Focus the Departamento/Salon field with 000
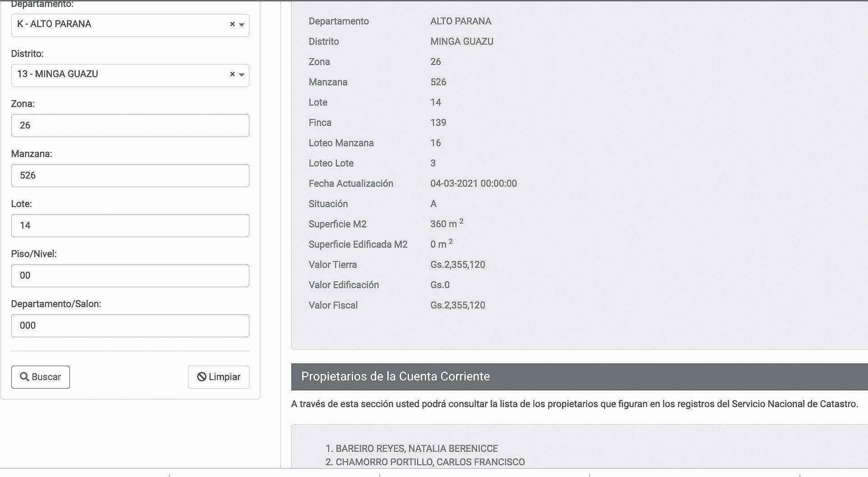Viewport: 868px width, 477px height. click(130, 326)
